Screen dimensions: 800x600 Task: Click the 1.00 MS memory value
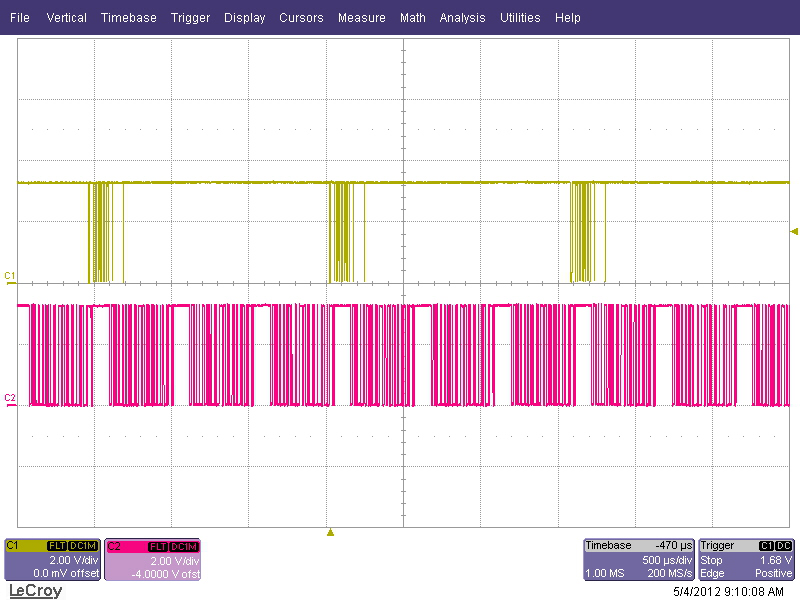(605, 573)
